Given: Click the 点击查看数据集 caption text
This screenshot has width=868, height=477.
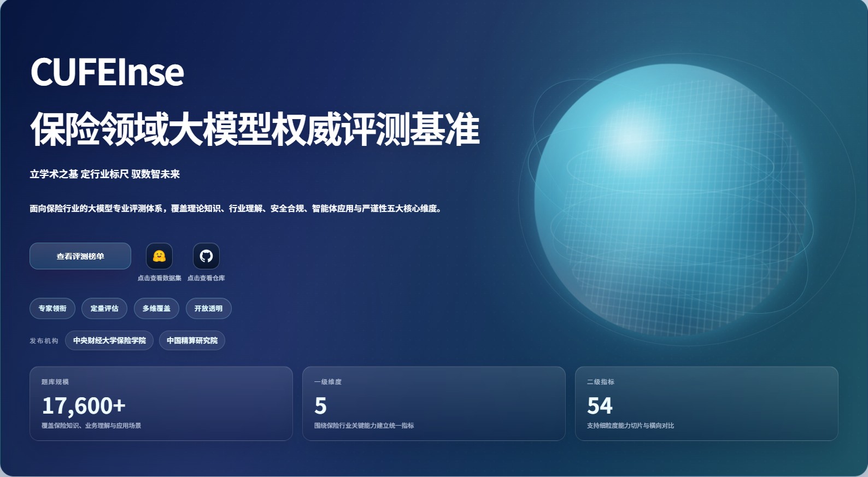Looking at the screenshot, I should 159,278.
